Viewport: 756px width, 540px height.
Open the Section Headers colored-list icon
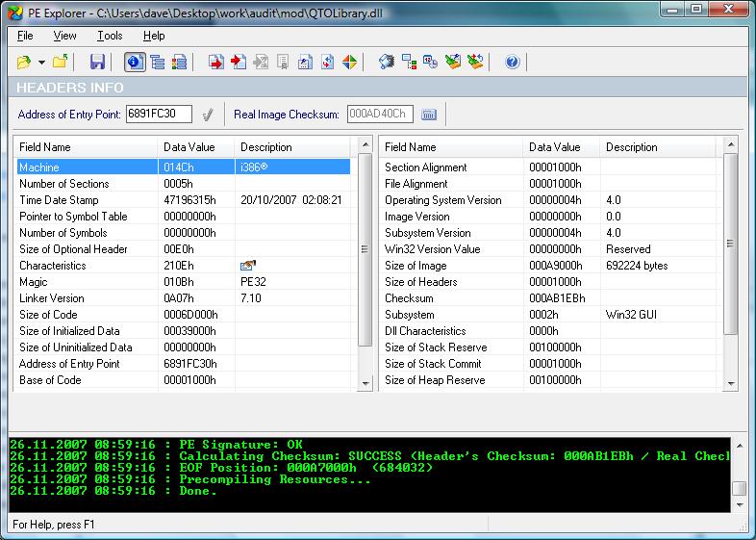[x=179, y=62]
